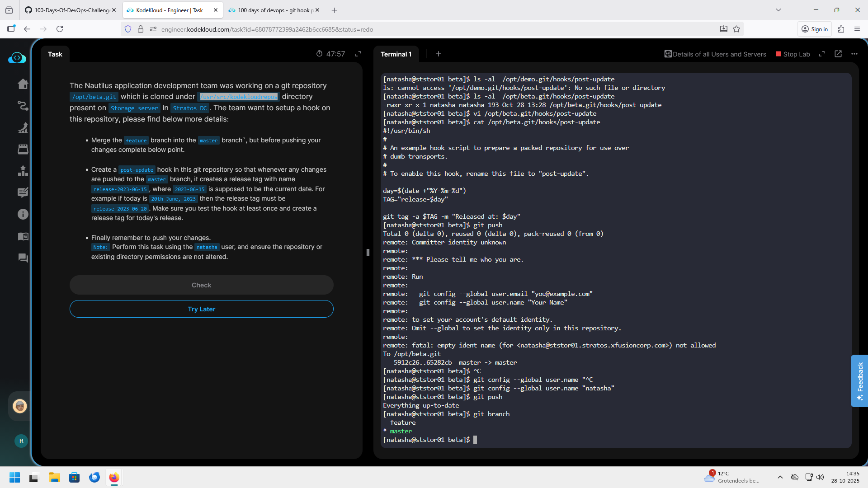868x488 pixels.
Task: Select the Terminal 1 tab
Action: coord(396,54)
